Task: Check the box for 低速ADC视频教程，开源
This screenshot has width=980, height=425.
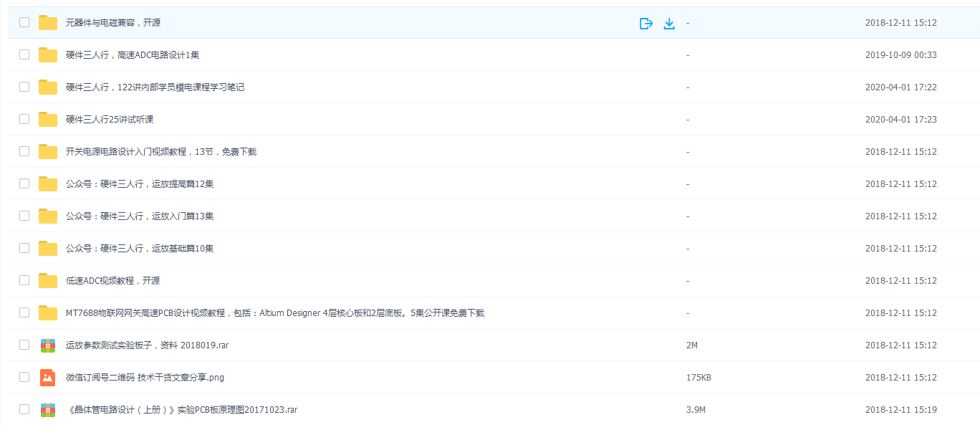Action: [24, 280]
